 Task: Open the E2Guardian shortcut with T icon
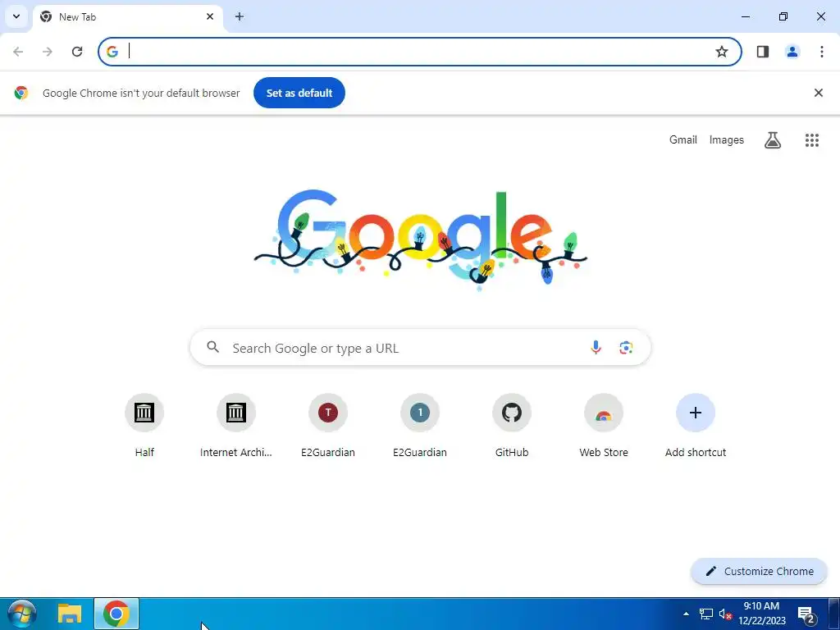point(328,426)
